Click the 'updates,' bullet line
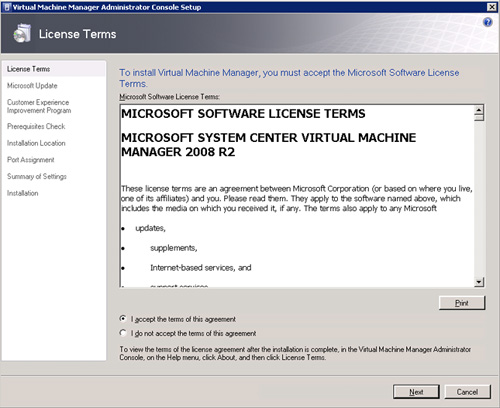Screen dimensions: 500x408 click(150, 228)
